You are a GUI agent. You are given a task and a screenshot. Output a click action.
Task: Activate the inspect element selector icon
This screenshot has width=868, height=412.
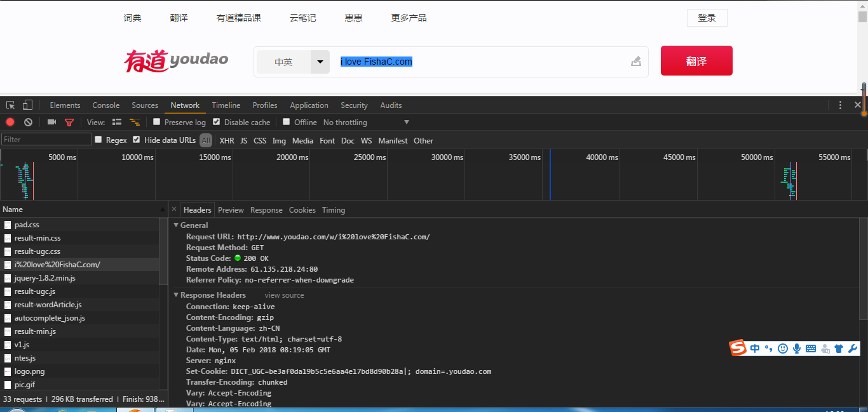[11, 105]
